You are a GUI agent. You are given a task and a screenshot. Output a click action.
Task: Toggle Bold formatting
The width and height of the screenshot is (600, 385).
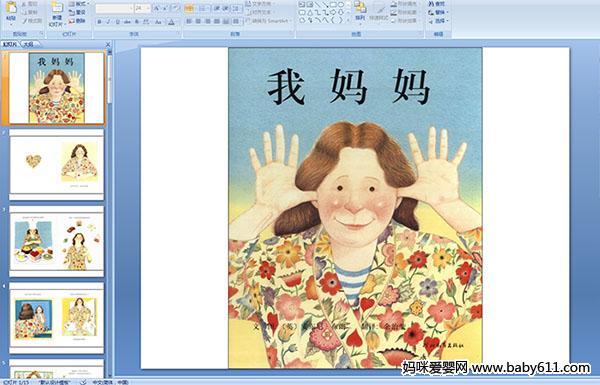(99, 22)
